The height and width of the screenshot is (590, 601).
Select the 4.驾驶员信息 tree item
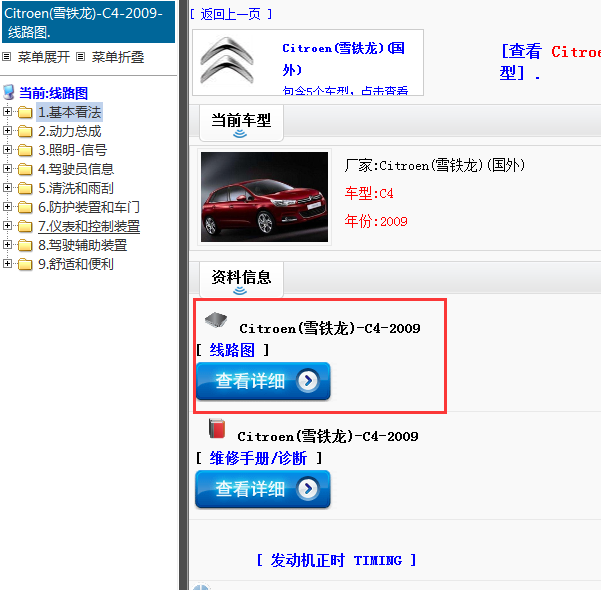(x=76, y=169)
